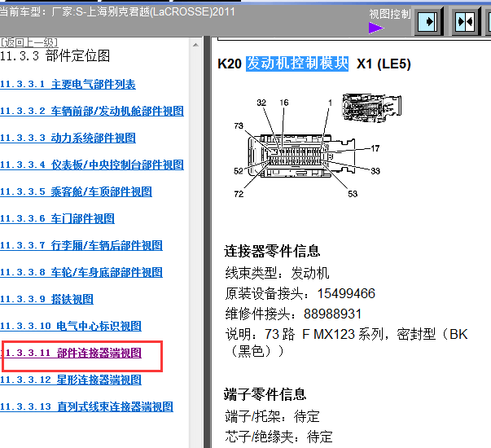Click the 连接器零件信息 heading

coord(272,251)
